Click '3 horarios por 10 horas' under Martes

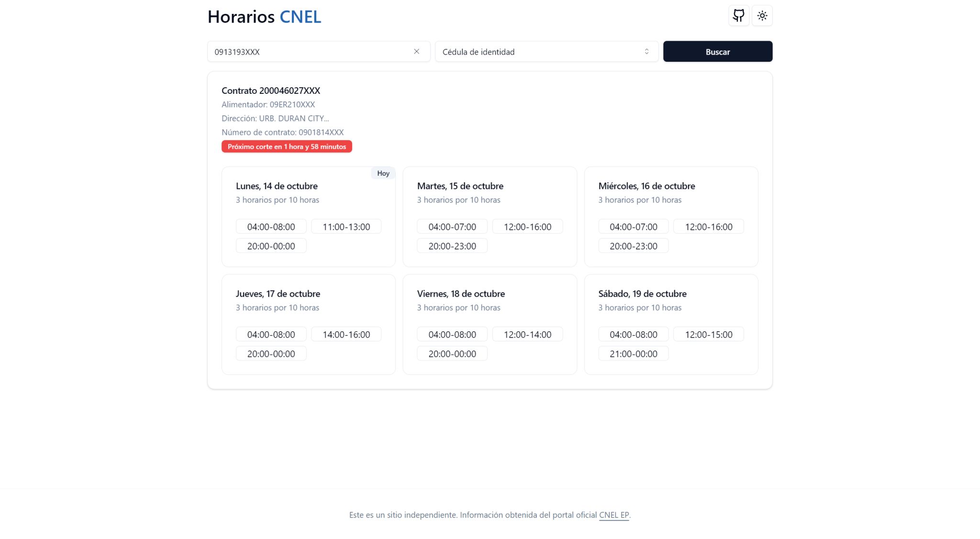458,200
